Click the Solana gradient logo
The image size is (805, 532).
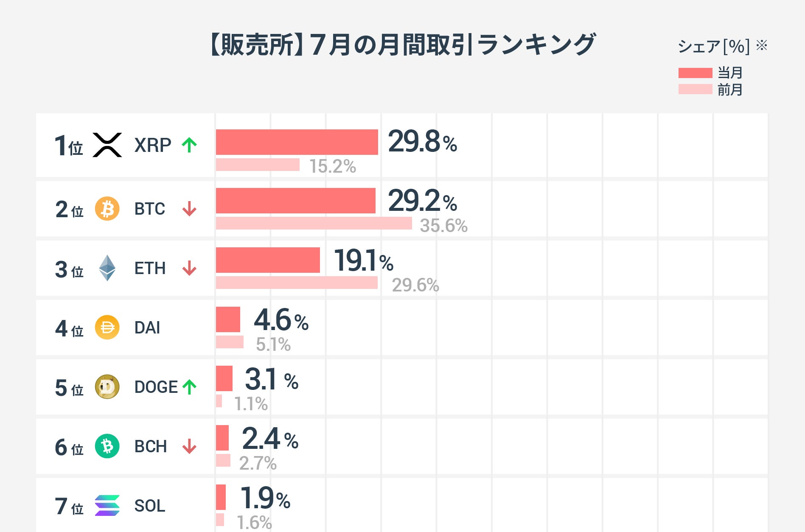[107, 506]
